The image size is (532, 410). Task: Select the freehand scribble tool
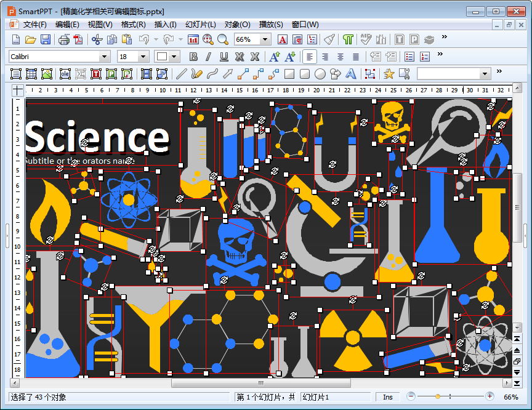196,74
